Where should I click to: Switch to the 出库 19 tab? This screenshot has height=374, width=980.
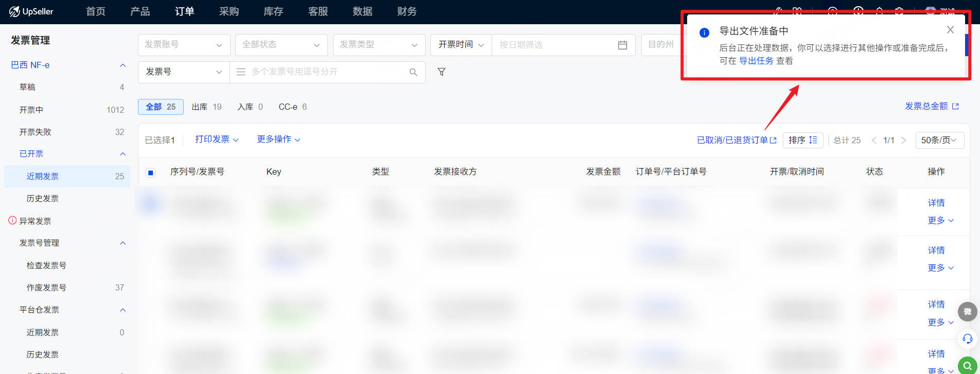tap(206, 107)
